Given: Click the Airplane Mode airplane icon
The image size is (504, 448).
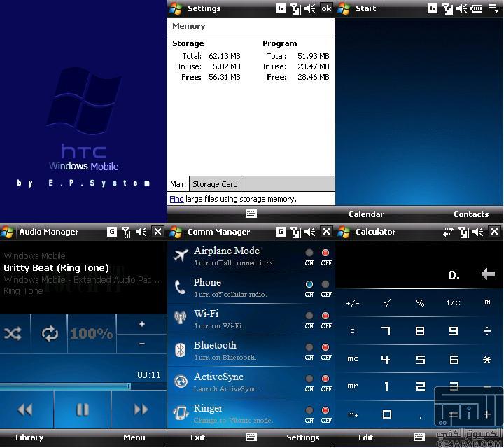Looking at the screenshot, I should pos(181,255).
